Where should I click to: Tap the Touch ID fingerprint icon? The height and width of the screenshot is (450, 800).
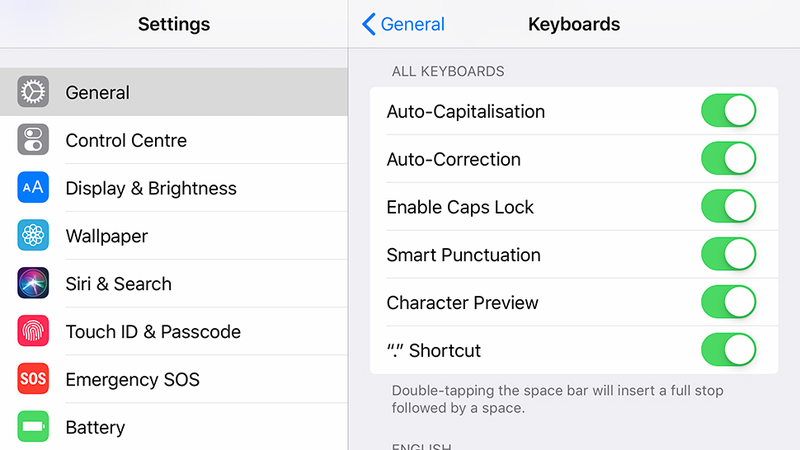coord(33,331)
